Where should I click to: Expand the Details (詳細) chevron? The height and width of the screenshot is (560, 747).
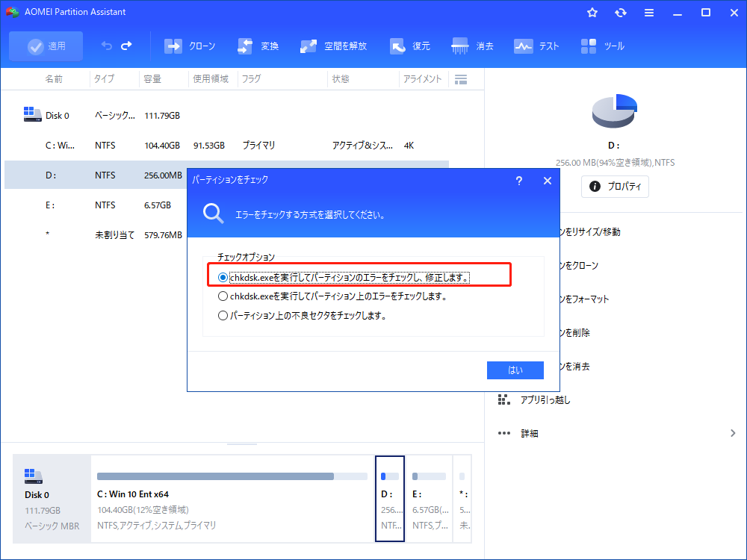[732, 433]
